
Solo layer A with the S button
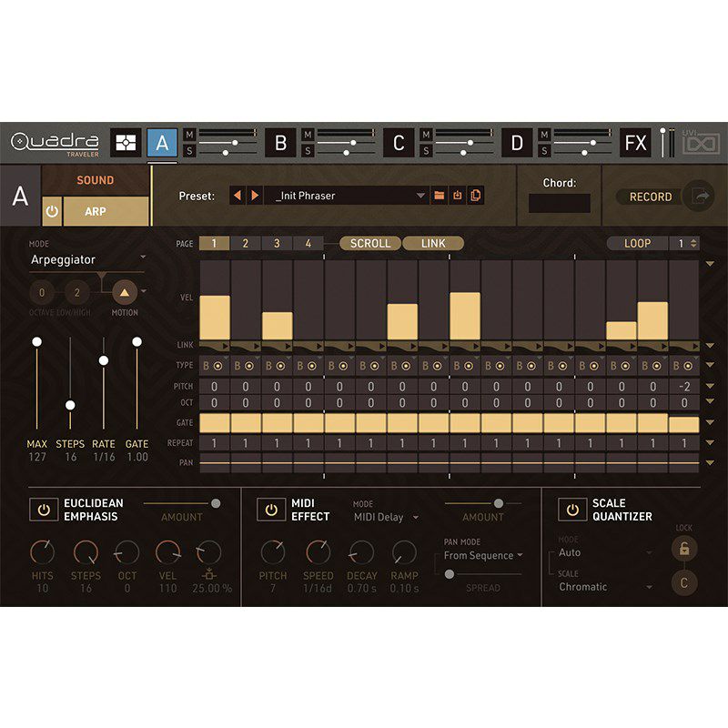(x=189, y=151)
